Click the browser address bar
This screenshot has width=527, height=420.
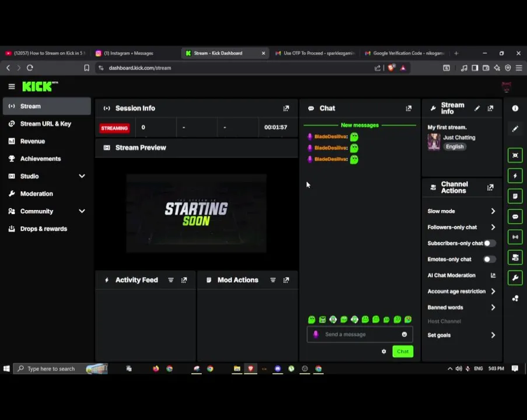coord(235,68)
